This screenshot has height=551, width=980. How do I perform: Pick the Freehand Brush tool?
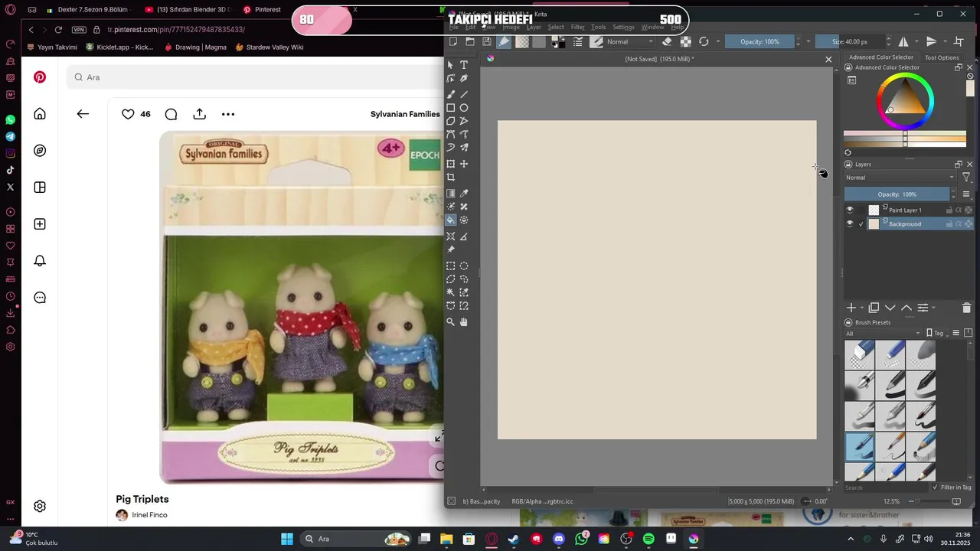(x=451, y=94)
